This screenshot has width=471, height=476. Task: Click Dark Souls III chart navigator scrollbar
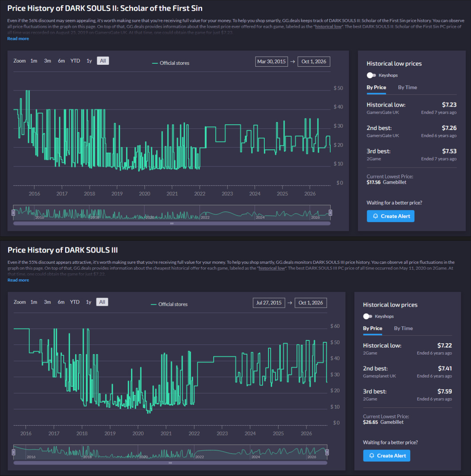tap(170, 463)
